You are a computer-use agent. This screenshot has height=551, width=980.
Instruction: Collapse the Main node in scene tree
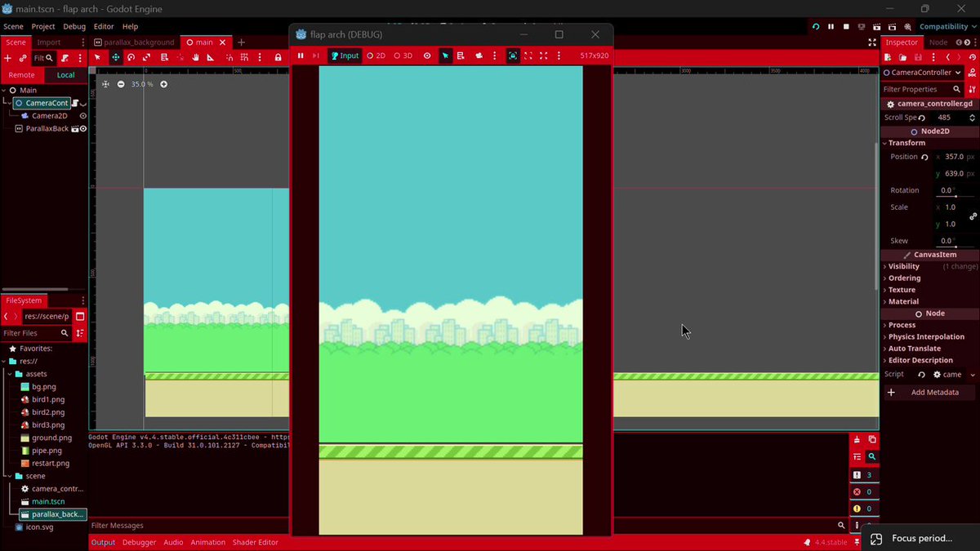point(4,91)
